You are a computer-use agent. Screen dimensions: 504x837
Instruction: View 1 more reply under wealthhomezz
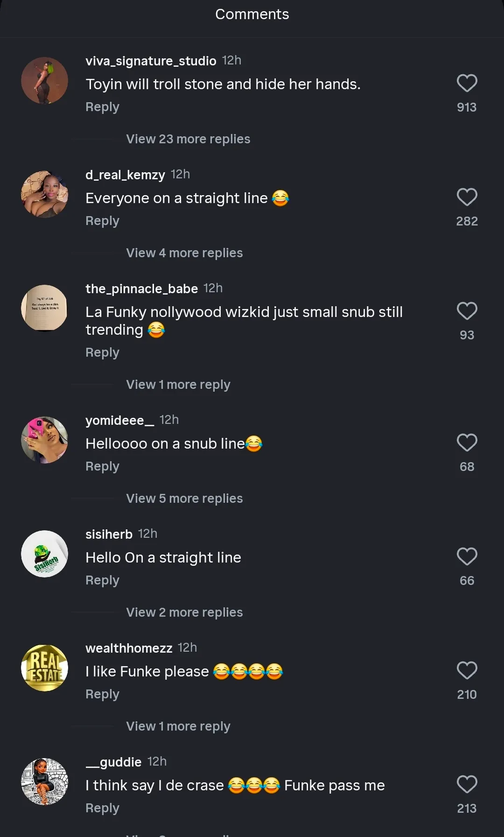point(178,726)
